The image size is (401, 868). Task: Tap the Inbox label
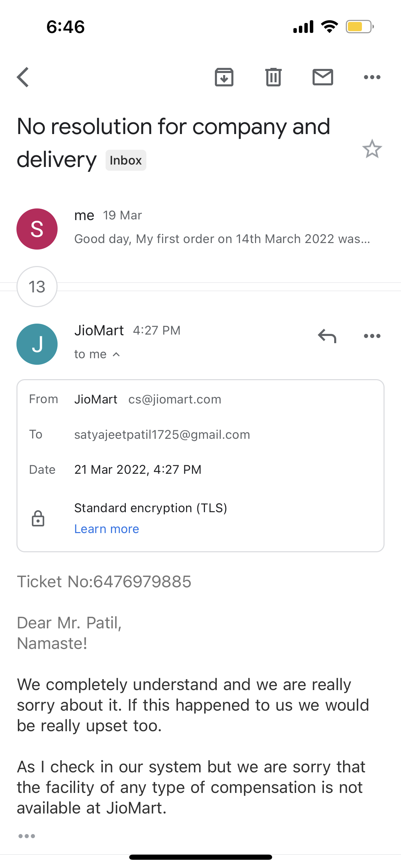click(x=126, y=160)
